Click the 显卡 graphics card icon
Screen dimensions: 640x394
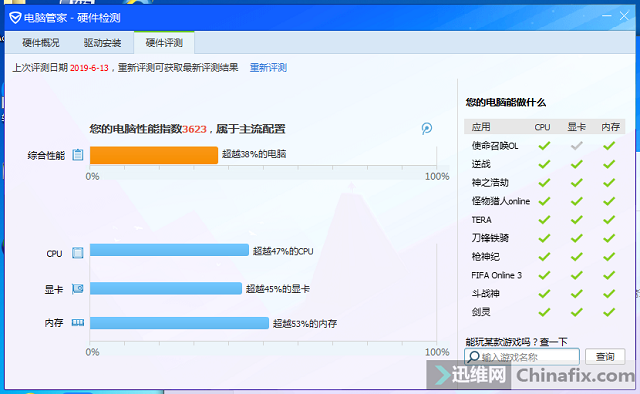click(x=78, y=289)
